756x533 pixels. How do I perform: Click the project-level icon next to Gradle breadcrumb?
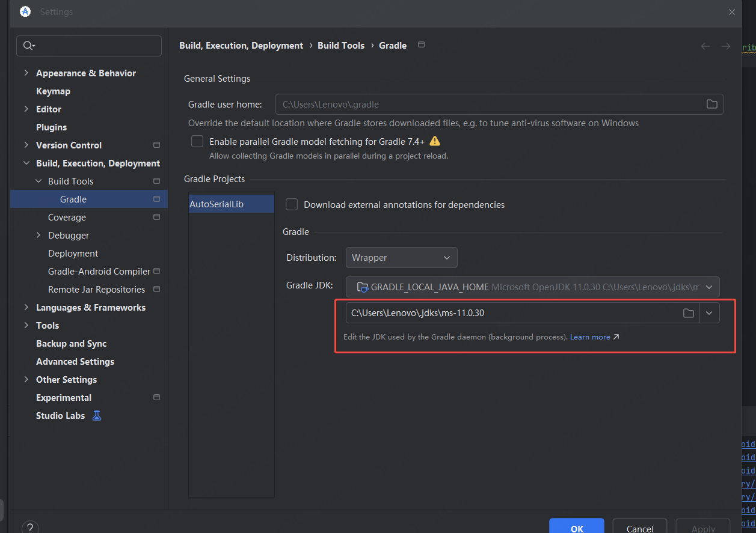(421, 45)
